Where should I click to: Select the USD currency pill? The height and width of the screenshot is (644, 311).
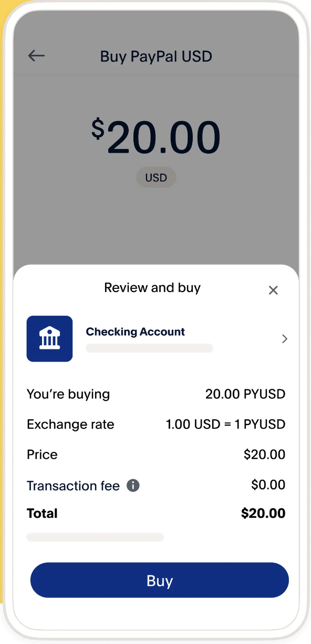pyautogui.click(x=156, y=178)
